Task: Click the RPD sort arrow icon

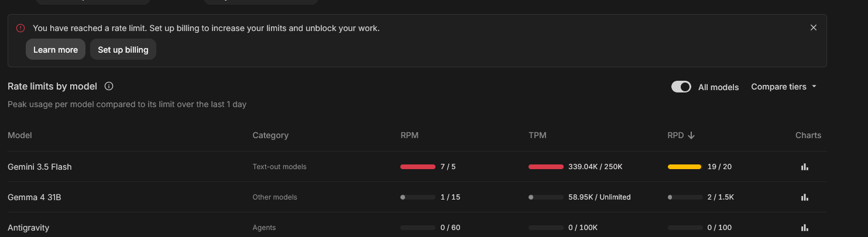Action: click(x=691, y=135)
